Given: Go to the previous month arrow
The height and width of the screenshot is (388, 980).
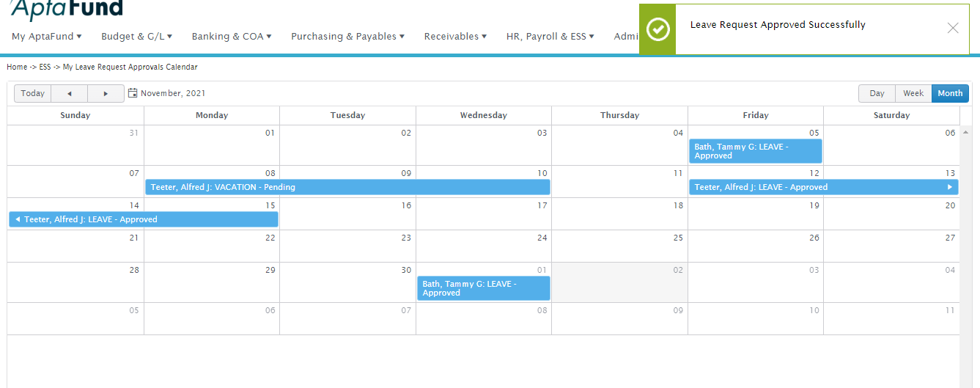Looking at the screenshot, I should (x=70, y=93).
